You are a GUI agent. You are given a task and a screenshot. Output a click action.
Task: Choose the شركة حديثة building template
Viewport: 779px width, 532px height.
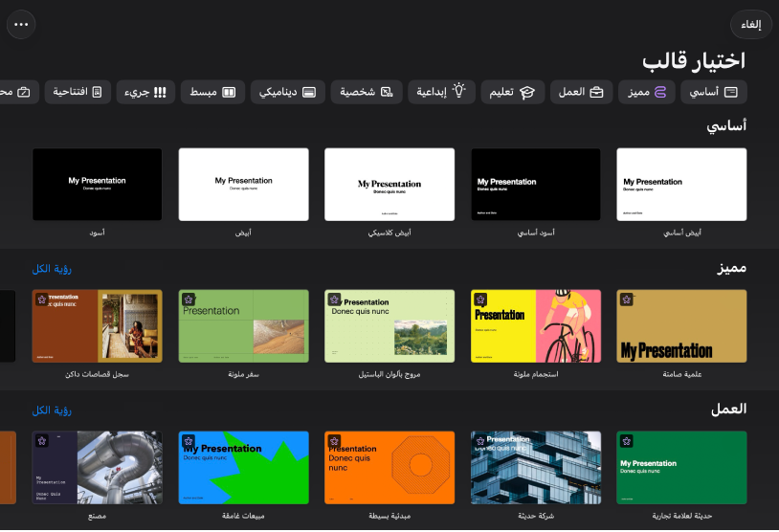coord(536,468)
